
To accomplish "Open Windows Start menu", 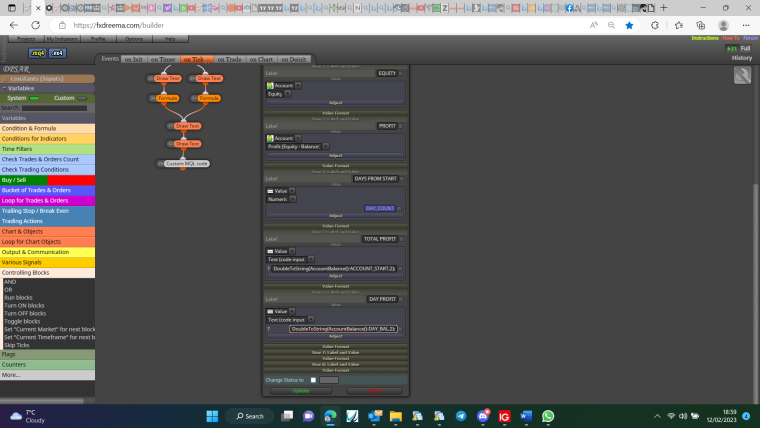I will point(212,416).
